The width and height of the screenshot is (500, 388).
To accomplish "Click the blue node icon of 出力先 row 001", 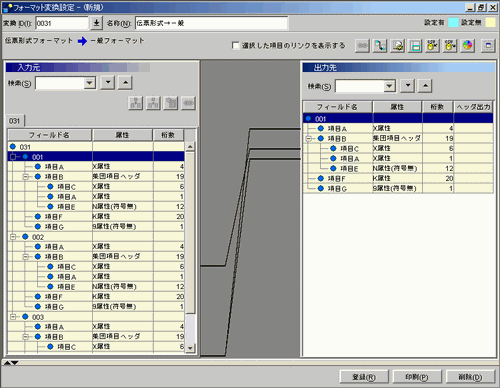I will coord(308,118).
